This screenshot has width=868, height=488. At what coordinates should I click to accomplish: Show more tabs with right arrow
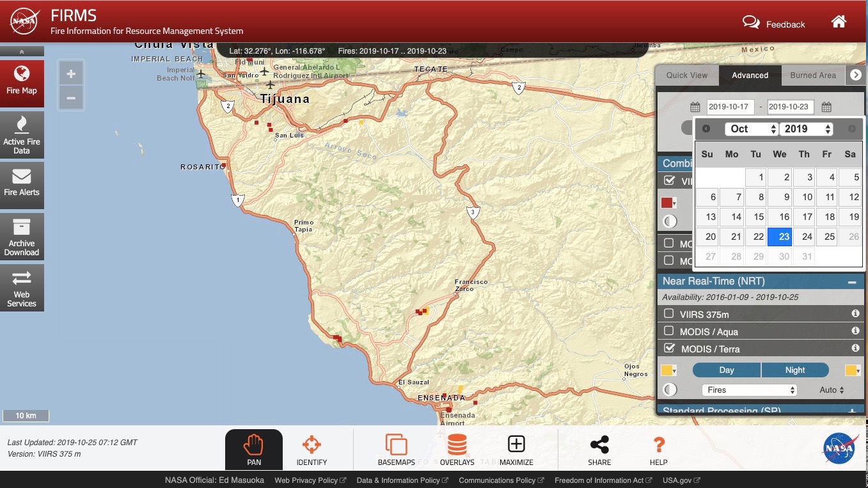[x=856, y=75]
